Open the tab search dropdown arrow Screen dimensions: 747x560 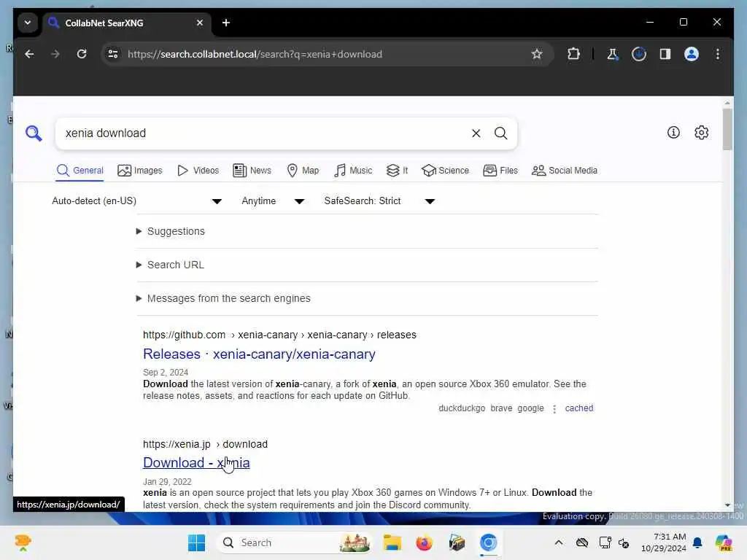pyautogui.click(x=28, y=23)
